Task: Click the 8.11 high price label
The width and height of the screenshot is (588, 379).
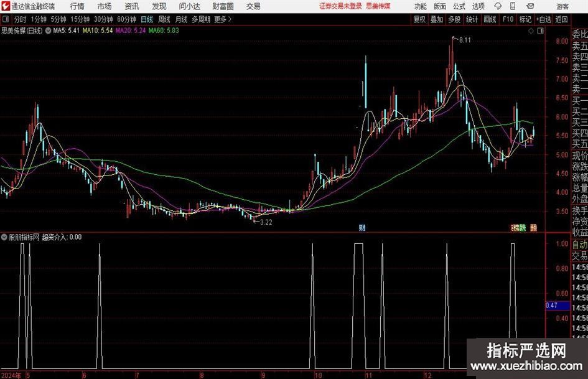Action: (x=465, y=40)
